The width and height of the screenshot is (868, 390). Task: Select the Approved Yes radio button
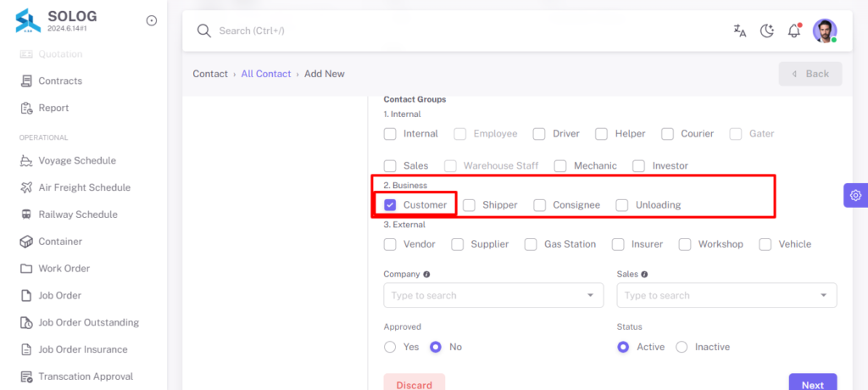(390, 347)
